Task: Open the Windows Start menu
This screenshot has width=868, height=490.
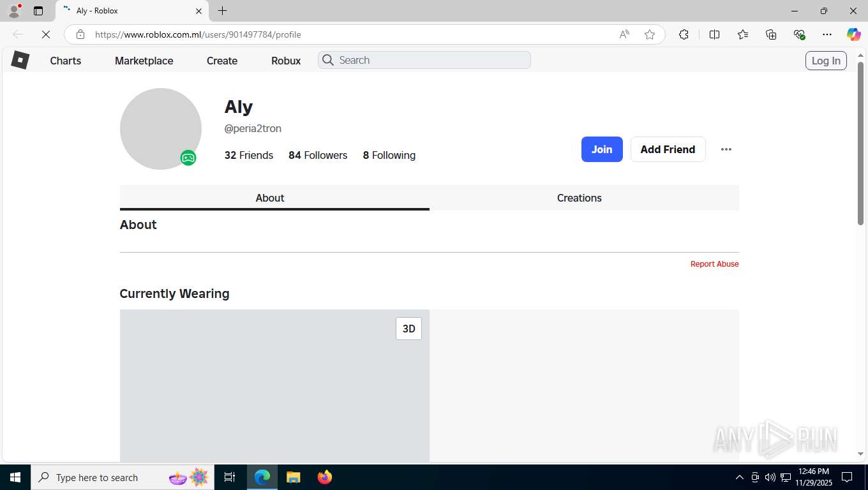Action: coord(15,477)
